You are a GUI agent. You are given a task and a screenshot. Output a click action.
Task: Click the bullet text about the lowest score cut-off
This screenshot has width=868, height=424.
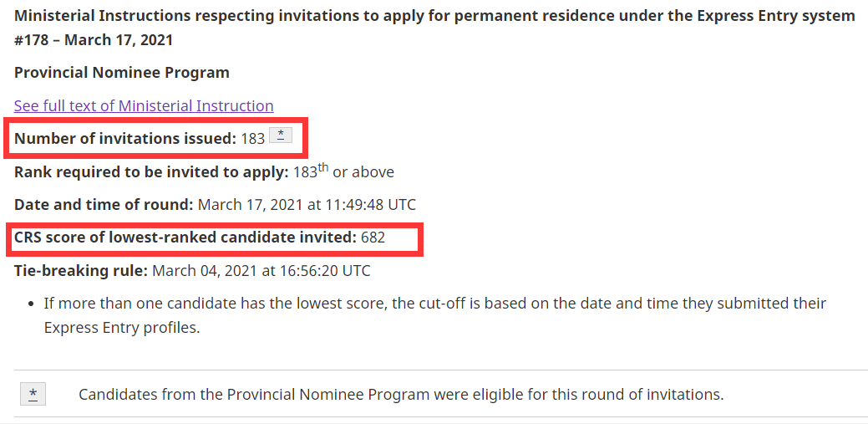point(434,303)
